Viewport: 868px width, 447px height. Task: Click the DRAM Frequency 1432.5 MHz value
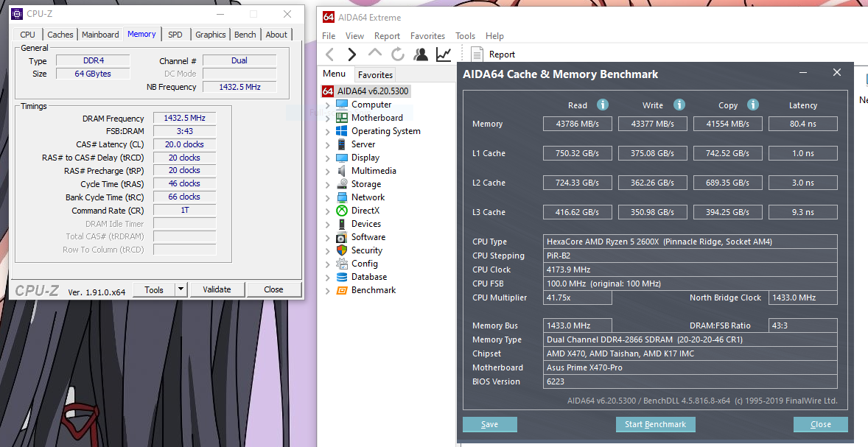point(184,118)
